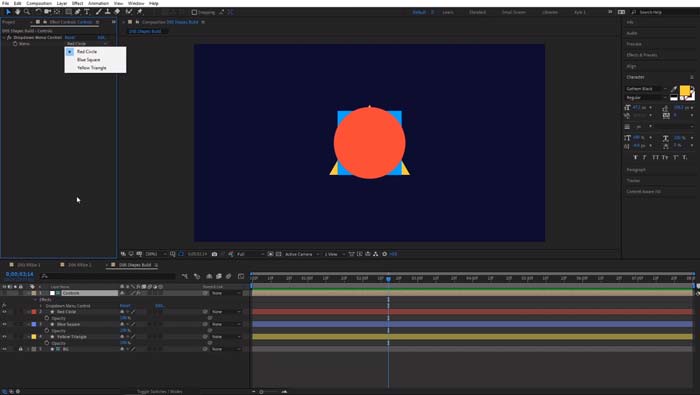Choose Yellow Triangle in the popup list
This screenshot has width=700, height=395.
[92, 68]
